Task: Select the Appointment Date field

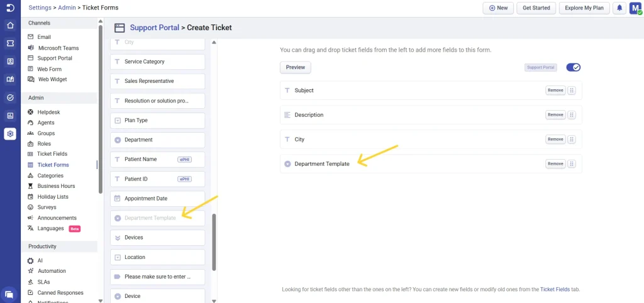Action: 157,199
